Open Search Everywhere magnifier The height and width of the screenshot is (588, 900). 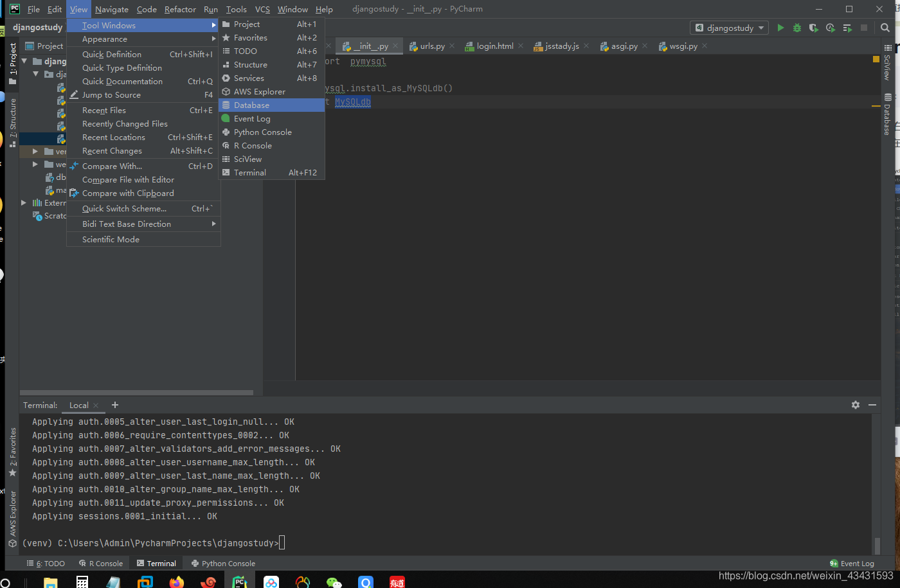click(x=885, y=28)
